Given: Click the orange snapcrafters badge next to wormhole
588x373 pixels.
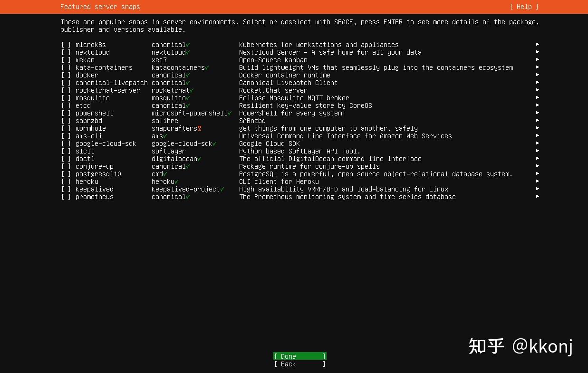Looking at the screenshot, I should (199, 128).
